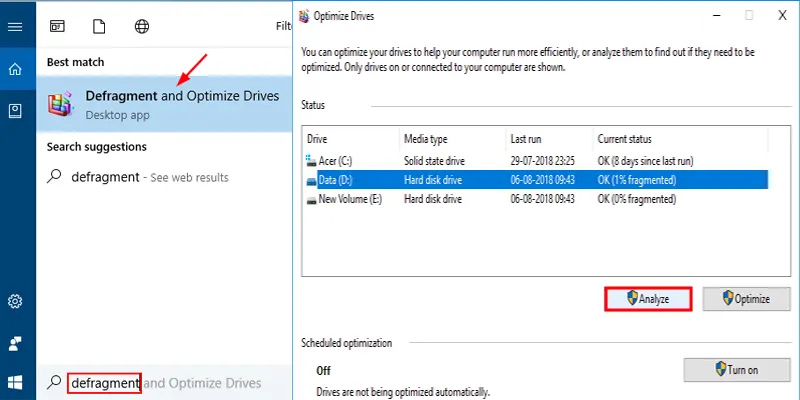
Task: Click OK (8 days since last run) status
Action: 645,161
